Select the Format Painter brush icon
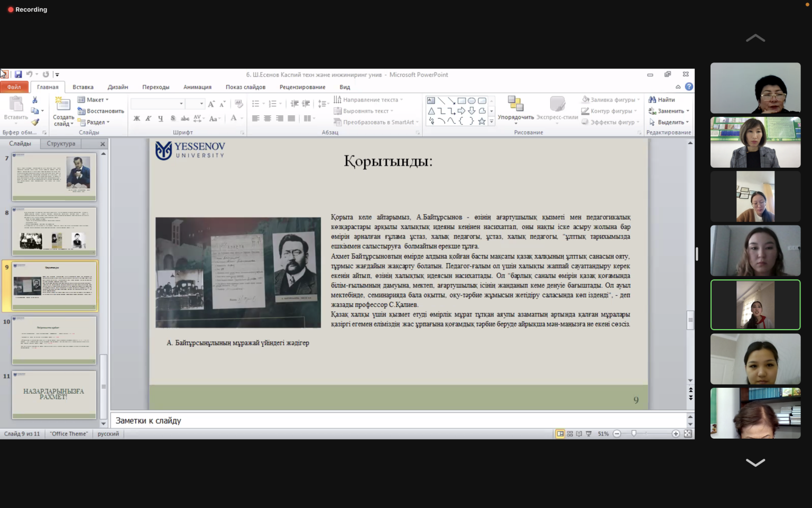The image size is (812, 508). pyautogui.click(x=35, y=122)
